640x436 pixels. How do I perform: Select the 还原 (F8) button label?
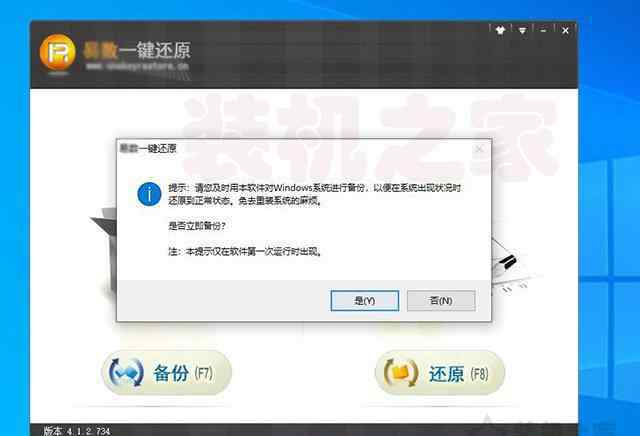458,374
